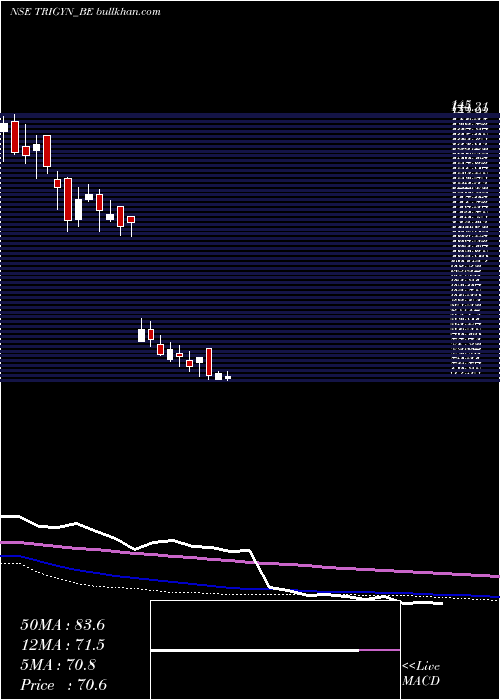The width and height of the screenshot is (500, 700).
Task: Click the solid blue moving average line
Action: point(250,587)
